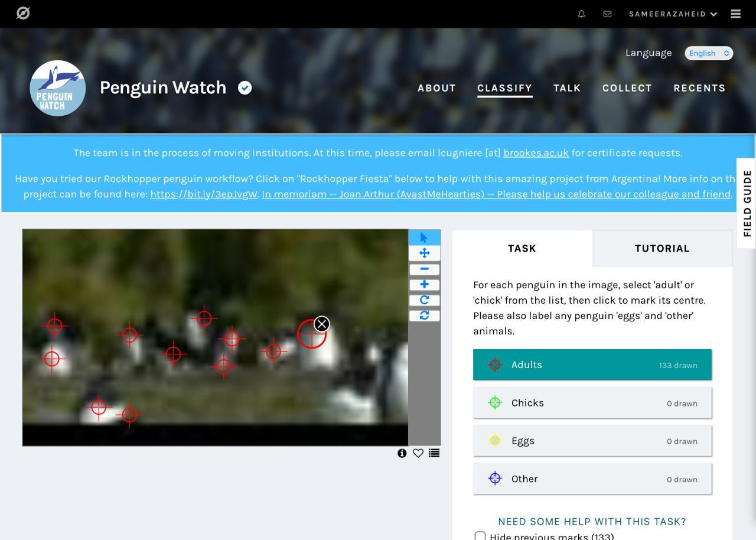Viewport: 756px width, 540px height.
Task: Open the FIELD GUIDE side tab
Action: [747, 203]
